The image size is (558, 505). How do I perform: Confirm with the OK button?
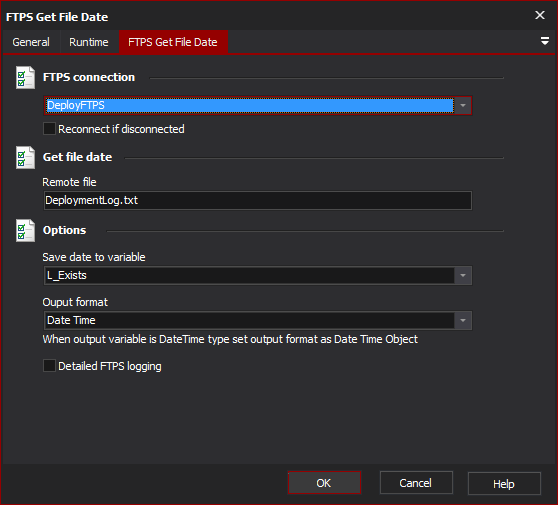tap(324, 483)
